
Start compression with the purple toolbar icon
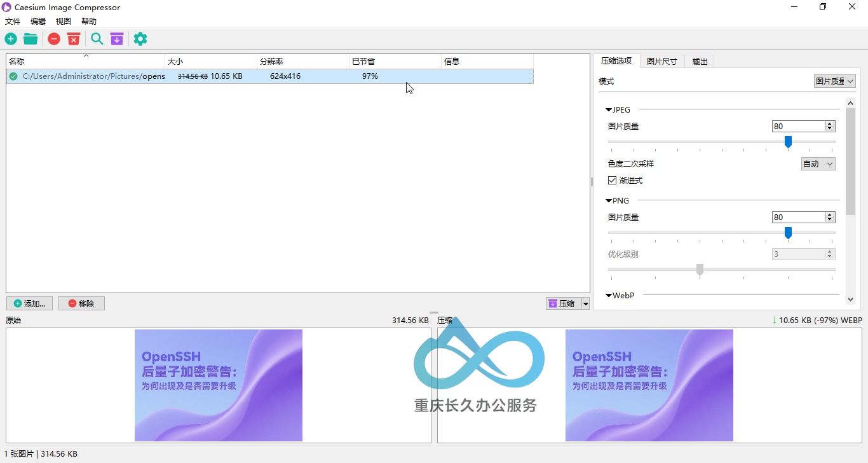point(117,39)
